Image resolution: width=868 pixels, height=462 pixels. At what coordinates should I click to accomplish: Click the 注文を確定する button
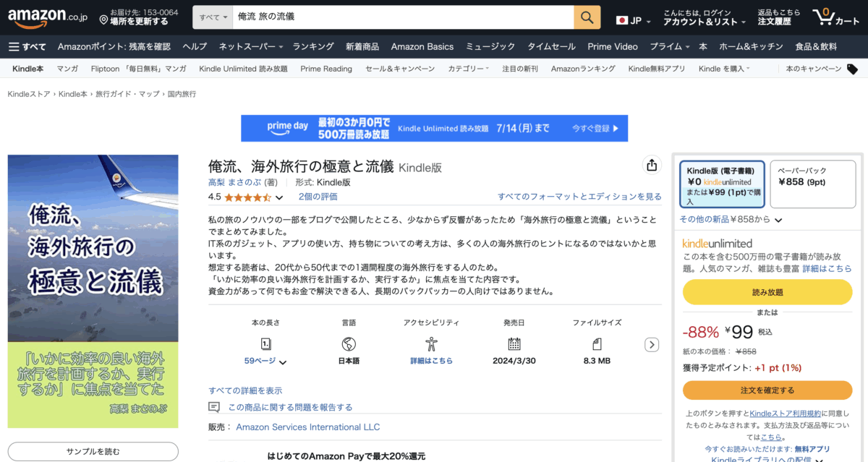click(x=768, y=390)
